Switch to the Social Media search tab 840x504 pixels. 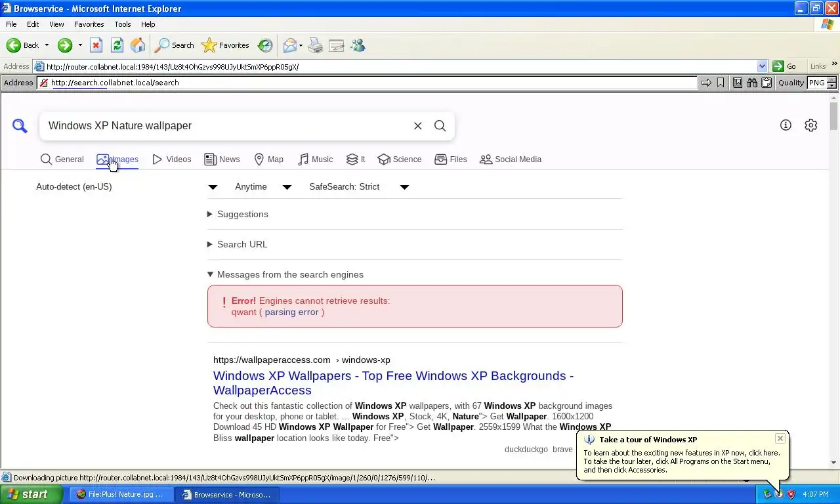tap(511, 159)
